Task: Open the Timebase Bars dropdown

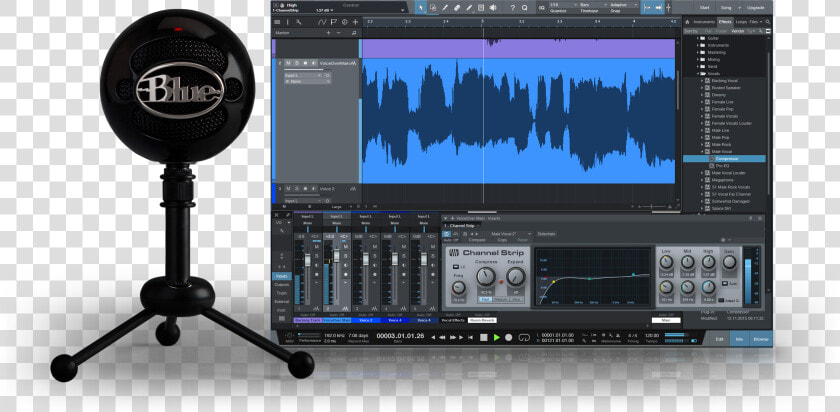Action: (593, 5)
